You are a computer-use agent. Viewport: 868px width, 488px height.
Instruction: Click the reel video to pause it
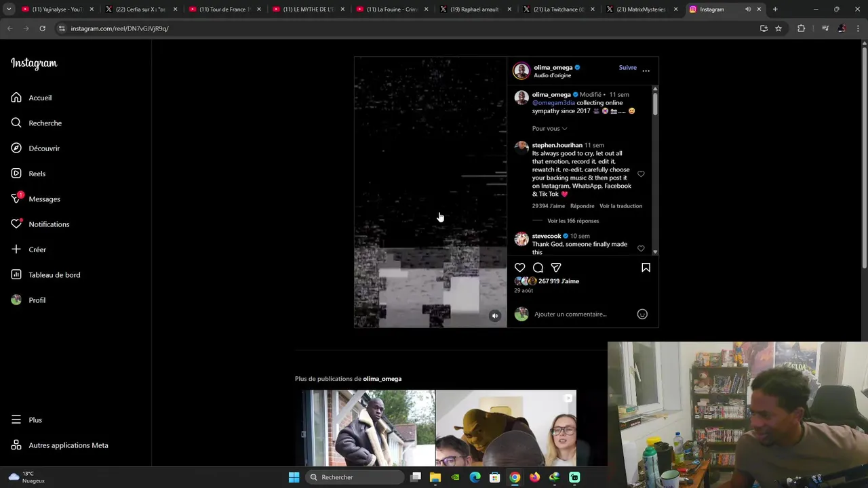click(430, 192)
